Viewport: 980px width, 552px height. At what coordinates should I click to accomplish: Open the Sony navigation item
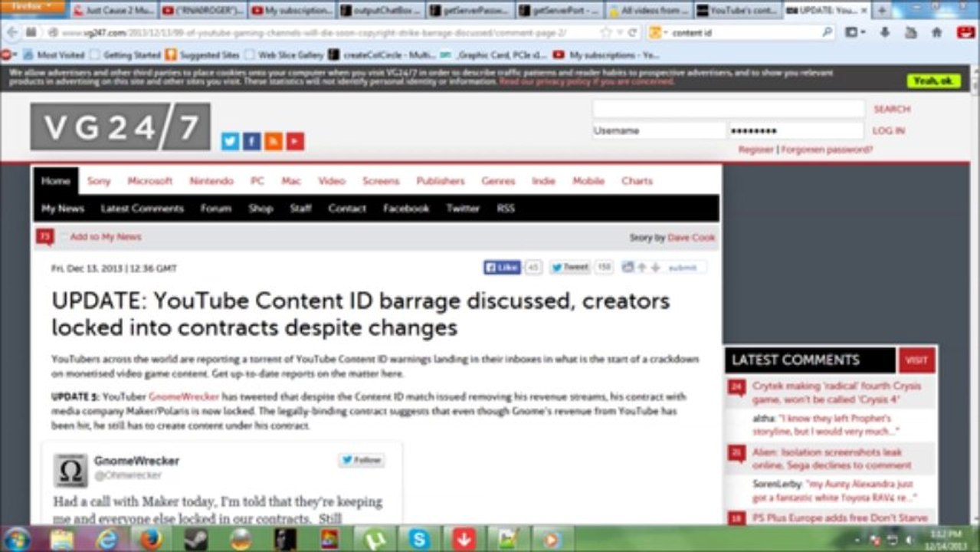point(99,181)
